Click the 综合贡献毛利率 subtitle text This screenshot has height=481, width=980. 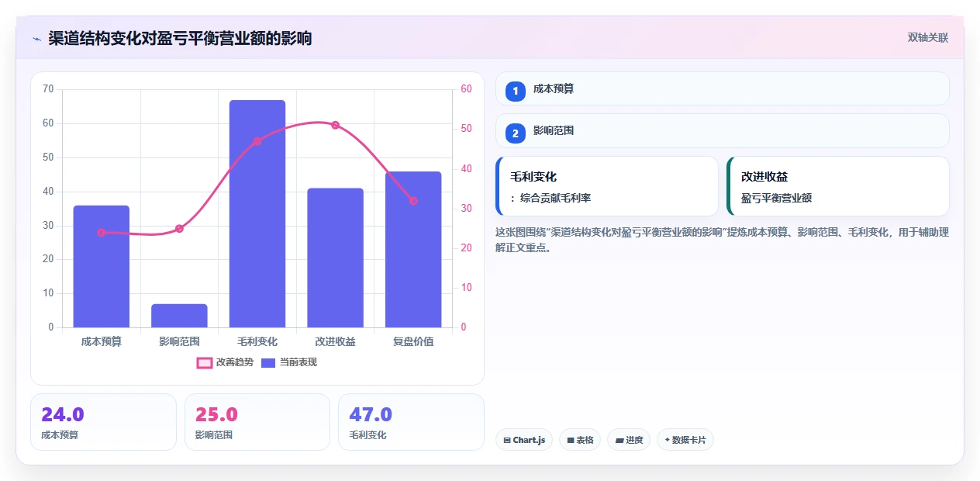(x=556, y=199)
